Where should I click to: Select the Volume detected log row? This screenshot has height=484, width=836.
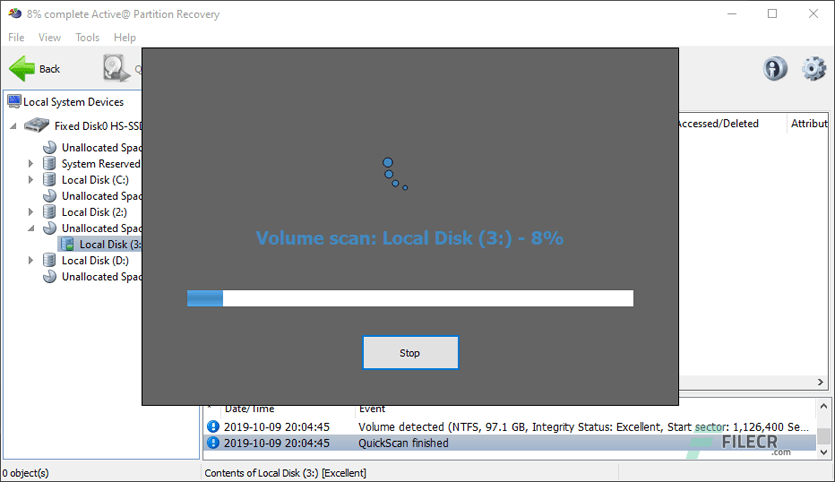tap(510, 426)
